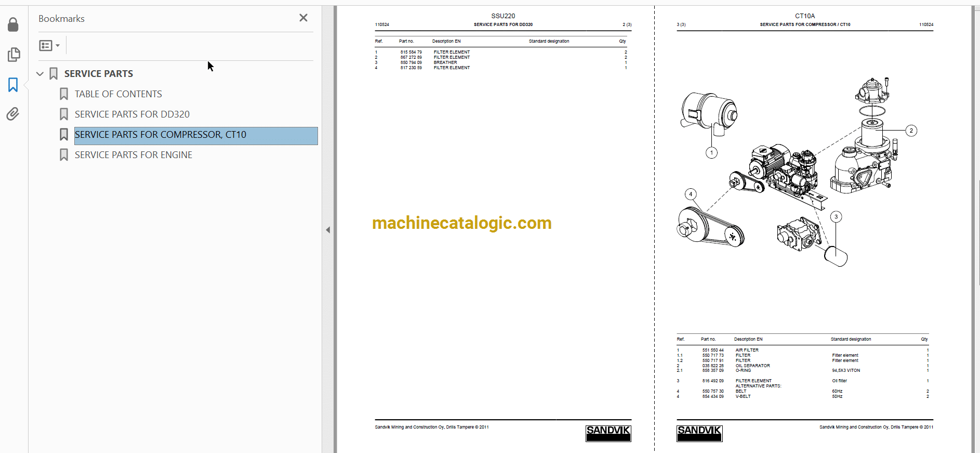The width and height of the screenshot is (980, 453).
Task: Click bookmark icon beside SERVICE PARTS root
Action: point(54,74)
